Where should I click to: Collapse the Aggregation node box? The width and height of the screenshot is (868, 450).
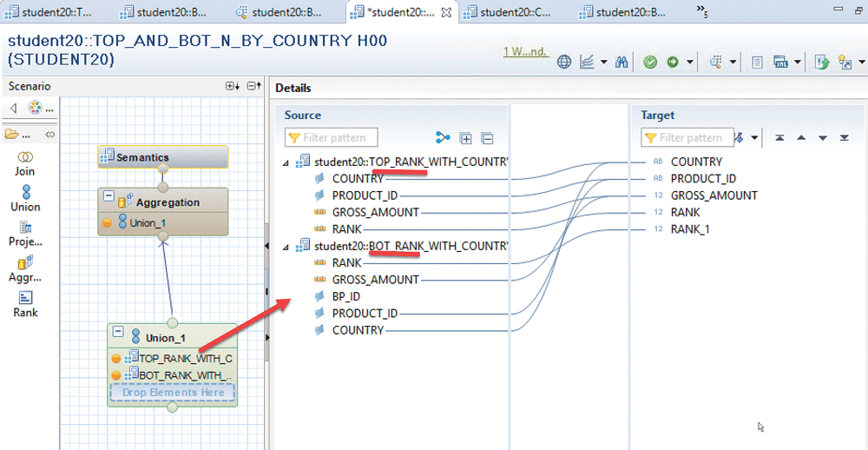tap(108, 196)
